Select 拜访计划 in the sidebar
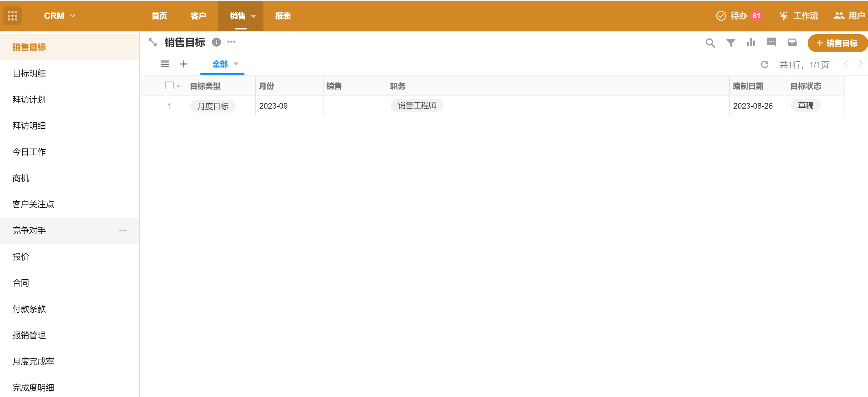The image size is (868, 397). point(29,99)
